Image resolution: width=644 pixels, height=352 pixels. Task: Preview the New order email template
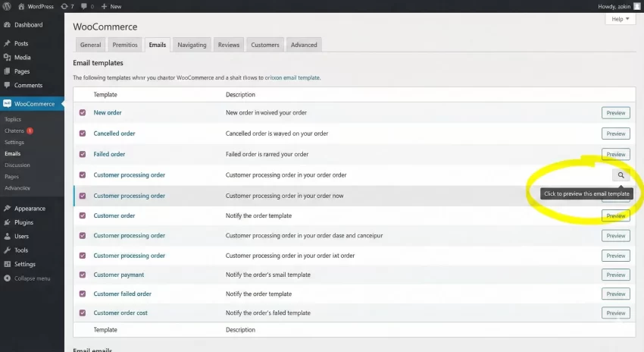coord(616,113)
